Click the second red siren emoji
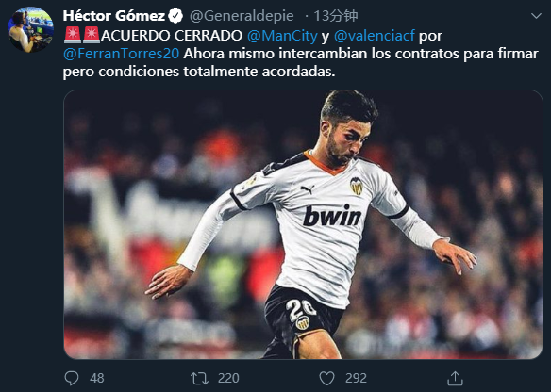This screenshot has height=392, width=551. click(92, 35)
